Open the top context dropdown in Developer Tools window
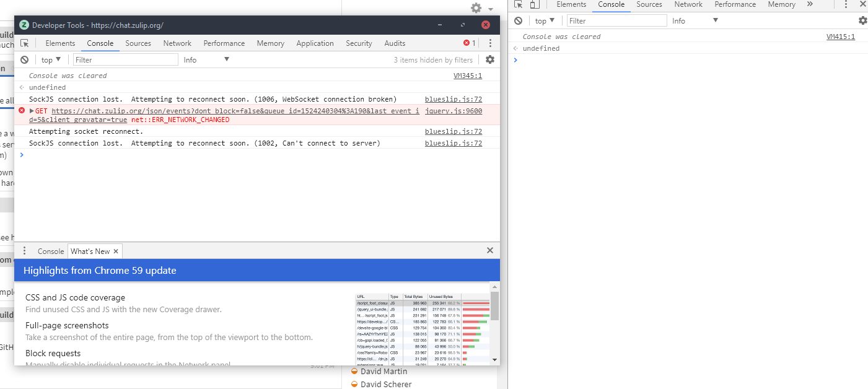 pyautogui.click(x=51, y=59)
